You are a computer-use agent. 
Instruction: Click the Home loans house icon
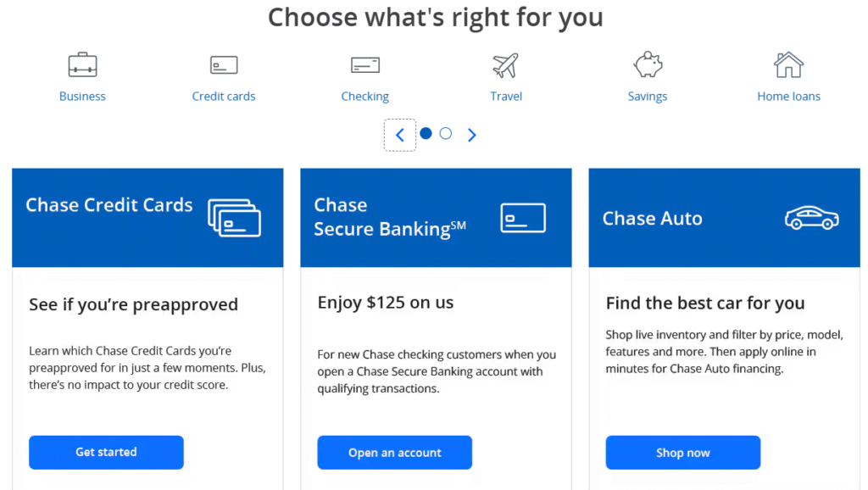[x=788, y=64]
